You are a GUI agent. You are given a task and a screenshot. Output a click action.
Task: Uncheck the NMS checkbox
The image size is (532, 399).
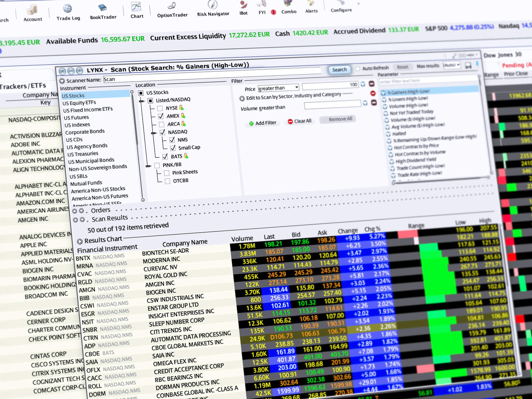click(x=172, y=140)
